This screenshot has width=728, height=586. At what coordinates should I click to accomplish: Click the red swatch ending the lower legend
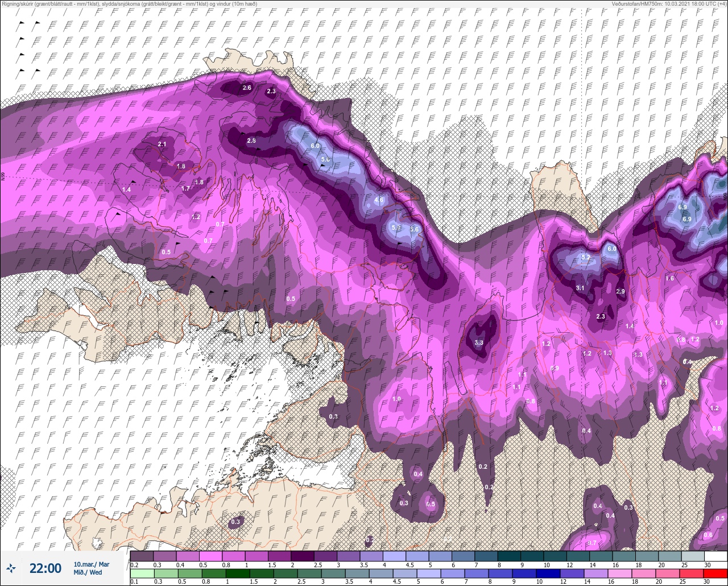[x=715, y=573]
